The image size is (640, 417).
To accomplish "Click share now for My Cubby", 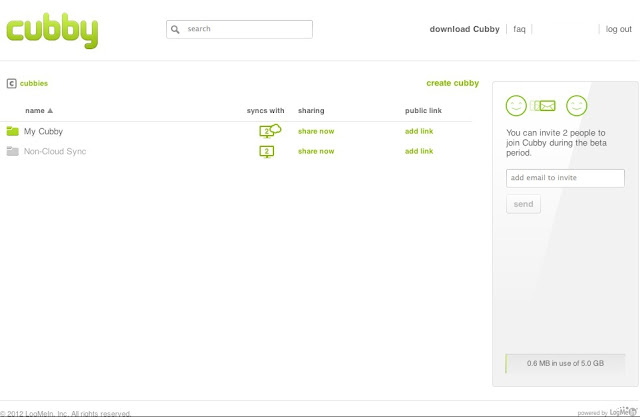I will [x=316, y=131].
